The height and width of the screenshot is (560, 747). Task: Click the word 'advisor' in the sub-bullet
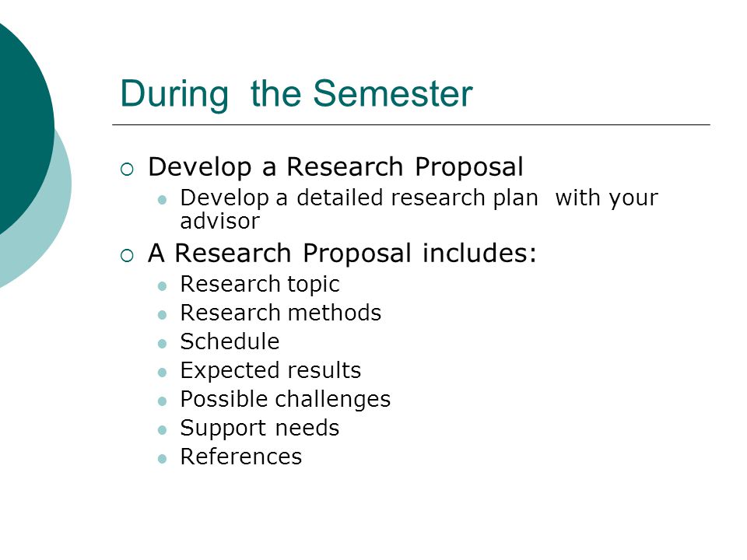(219, 221)
